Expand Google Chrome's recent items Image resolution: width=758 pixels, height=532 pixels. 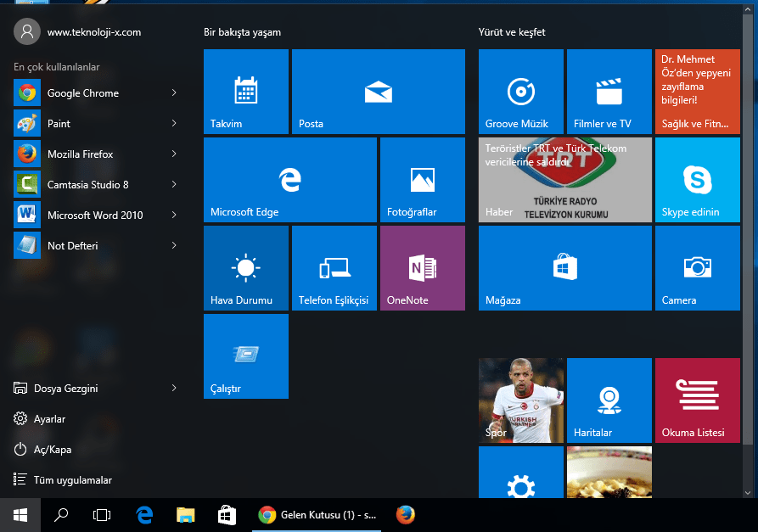pyautogui.click(x=174, y=92)
